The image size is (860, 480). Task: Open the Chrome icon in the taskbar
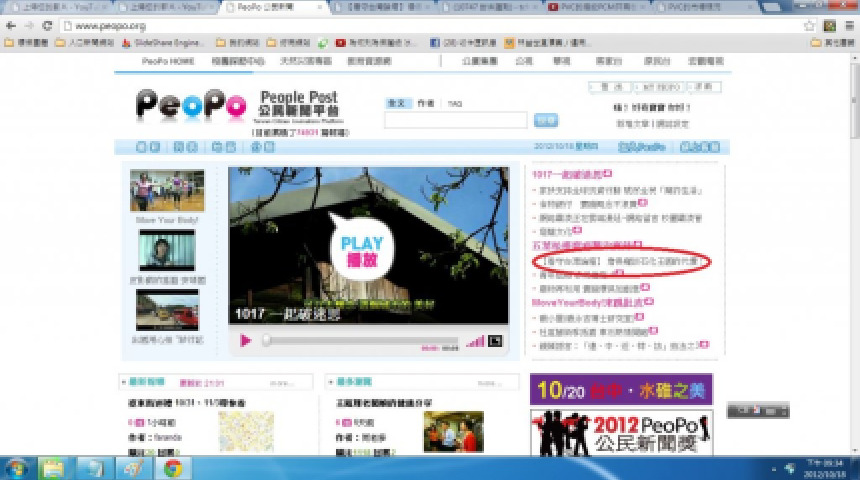coord(172,467)
